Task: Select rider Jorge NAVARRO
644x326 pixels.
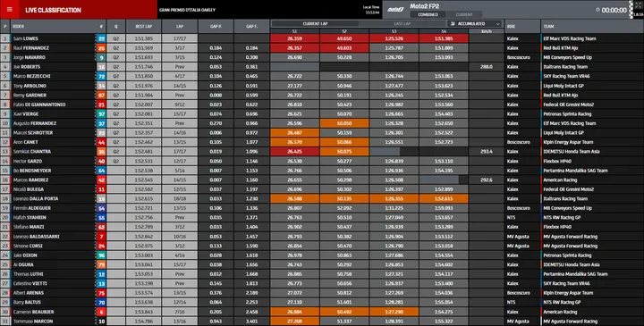Action: (30, 57)
